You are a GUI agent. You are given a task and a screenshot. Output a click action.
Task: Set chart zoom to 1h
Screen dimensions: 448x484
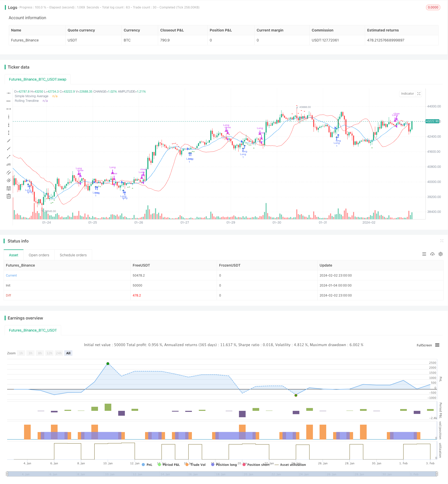tap(21, 353)
